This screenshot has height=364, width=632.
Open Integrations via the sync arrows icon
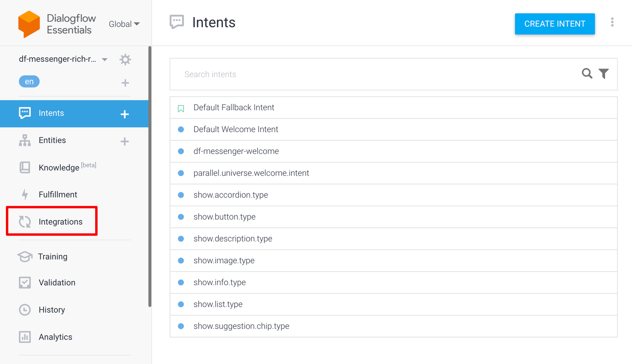pos(24,221)
